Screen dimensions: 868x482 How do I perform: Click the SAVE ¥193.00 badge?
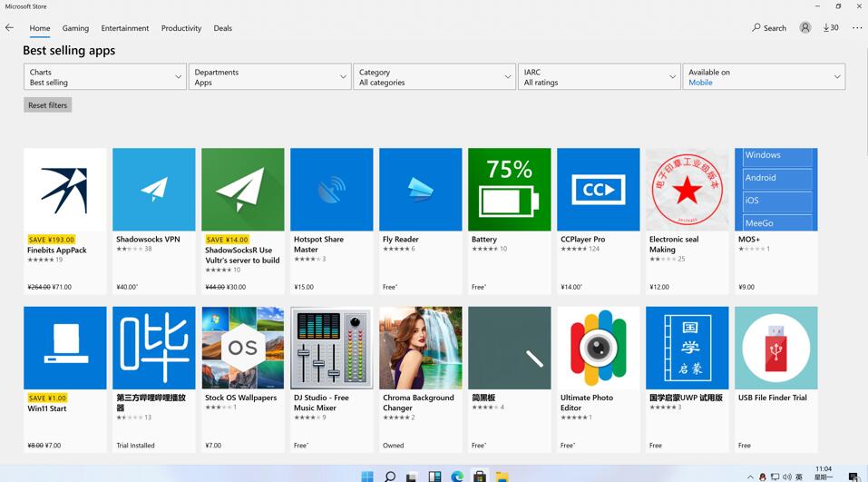click(x=51, y=240)
